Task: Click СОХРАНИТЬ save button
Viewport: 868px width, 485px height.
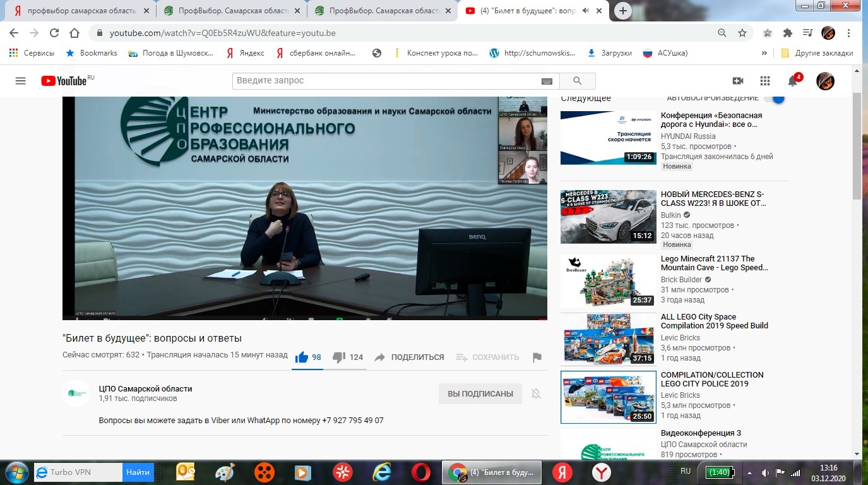Action: [x=487, y=357]
